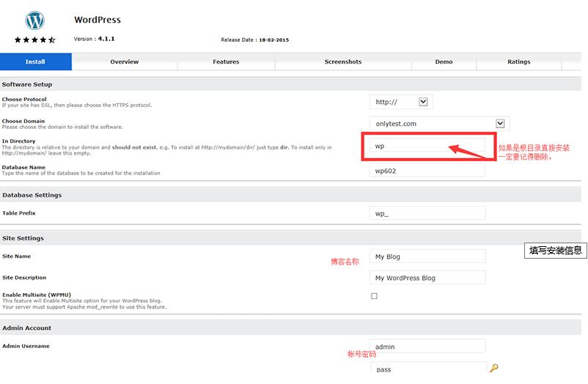Go to the Screenshots tab
Image resolution: width=588 pixels, height=384 pixels.
click(343, 62)
